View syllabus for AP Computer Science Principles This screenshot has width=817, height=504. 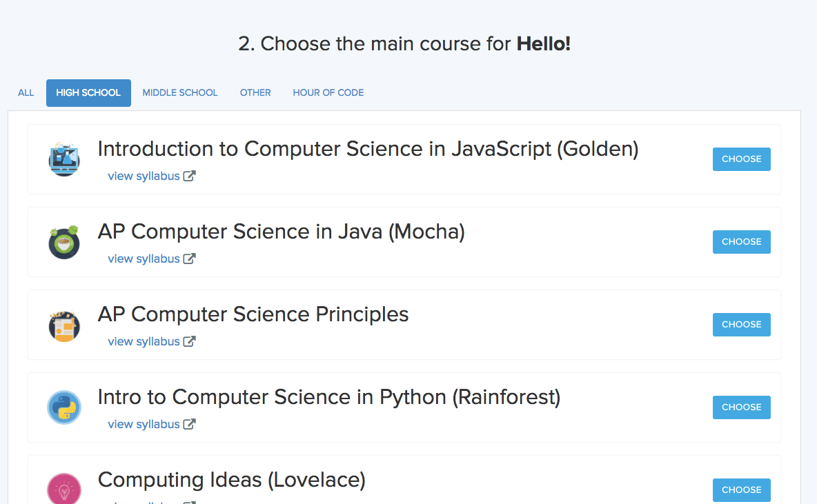click(x=144, y=341)
